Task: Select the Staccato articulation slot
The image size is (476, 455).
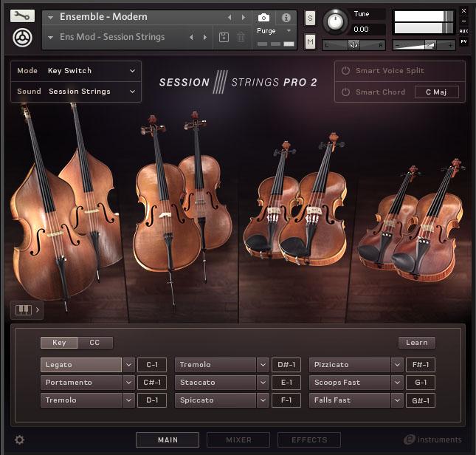Action: tap(215, 383)
